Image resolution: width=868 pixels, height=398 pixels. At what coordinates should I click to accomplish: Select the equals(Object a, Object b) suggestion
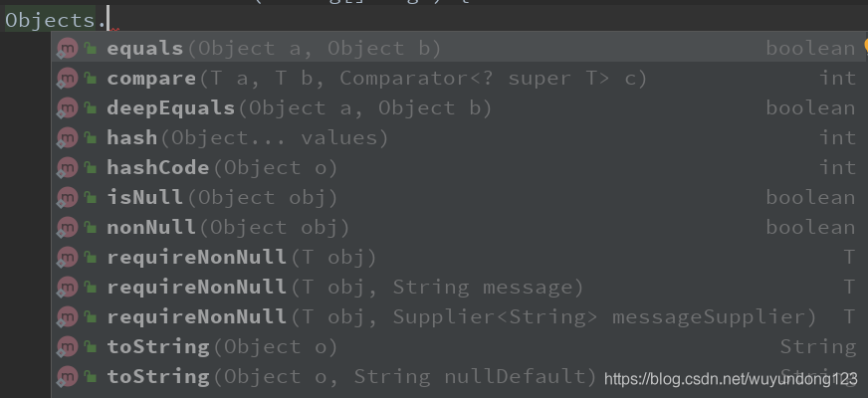pos(460,48)
